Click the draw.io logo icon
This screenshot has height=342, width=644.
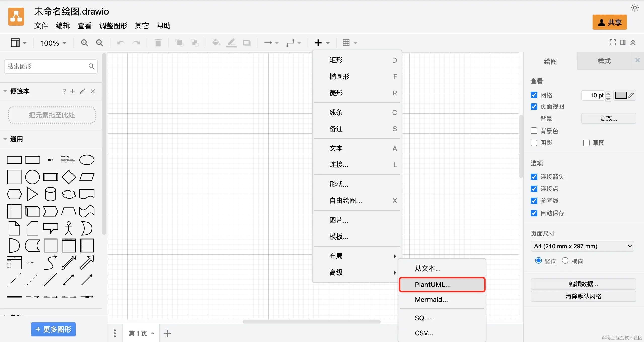(16, 17)
